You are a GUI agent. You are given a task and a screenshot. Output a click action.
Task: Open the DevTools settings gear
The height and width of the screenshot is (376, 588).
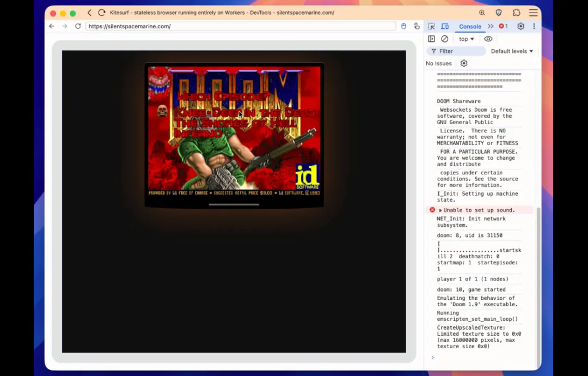(520, 26)
